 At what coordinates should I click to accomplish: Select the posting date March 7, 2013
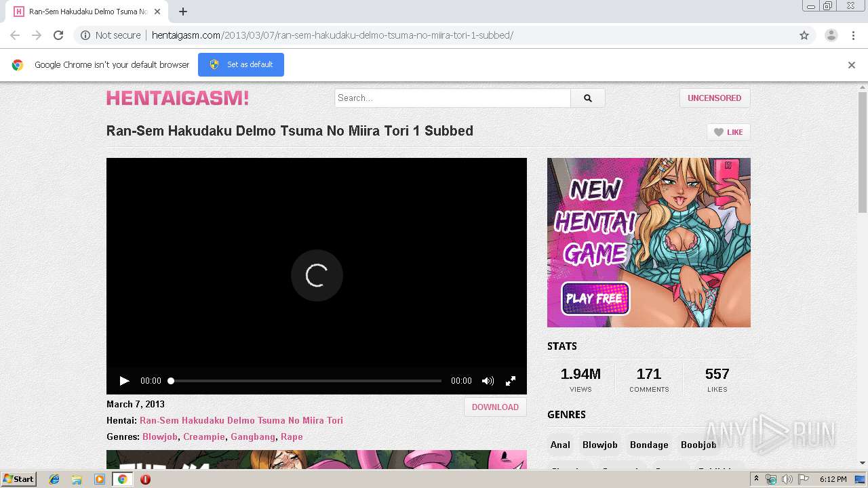click(136, 404)
